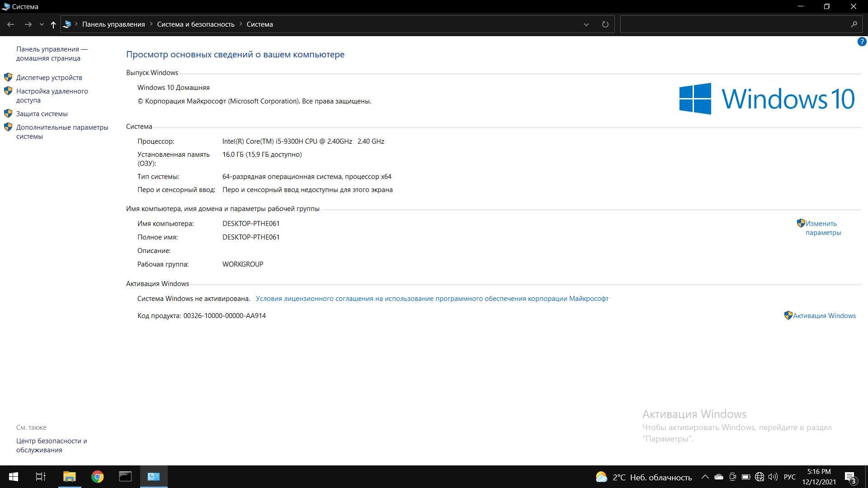Click OneDrive cloud tray icon

718,477
